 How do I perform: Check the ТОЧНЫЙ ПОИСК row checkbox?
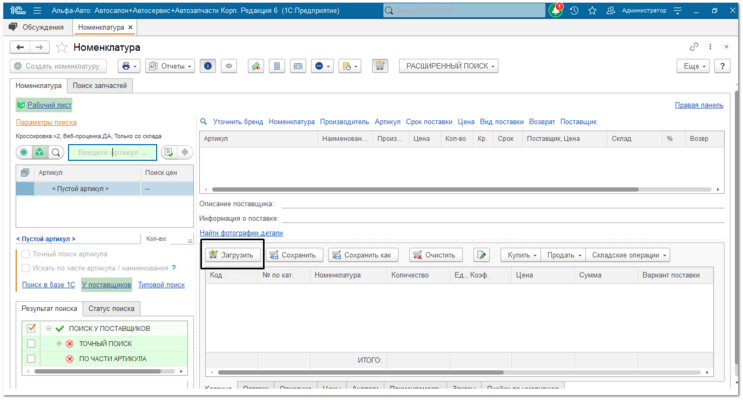[31, 343]
